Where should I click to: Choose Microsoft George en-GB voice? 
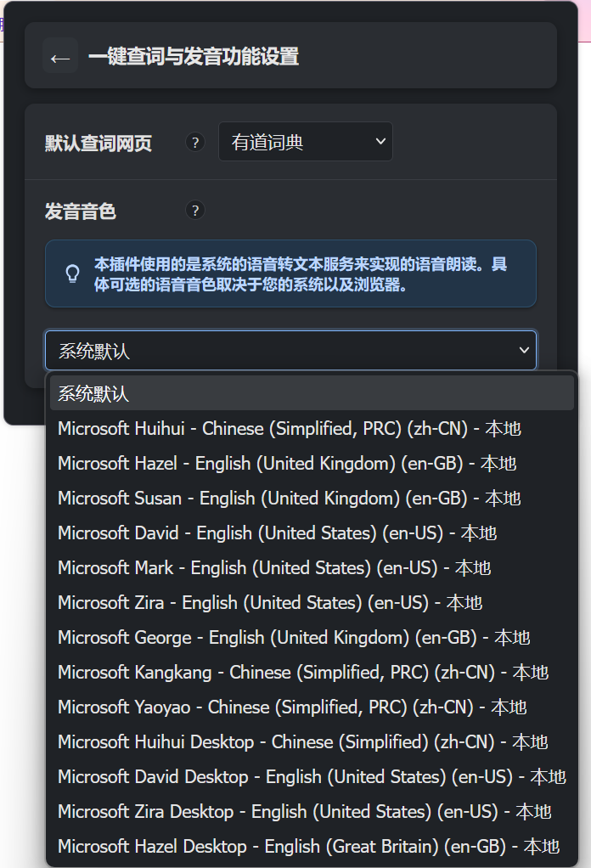point(312,638)
